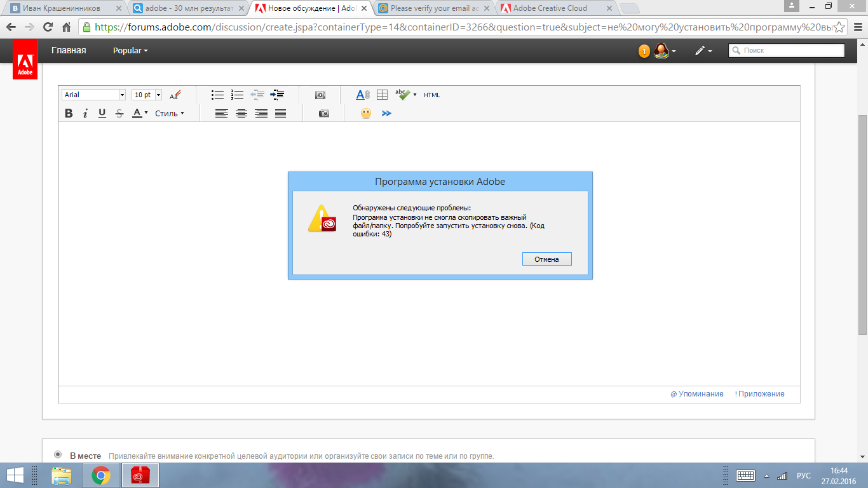868x488 pixels.
Task: Click the Поиск search field
Action: 787,50
